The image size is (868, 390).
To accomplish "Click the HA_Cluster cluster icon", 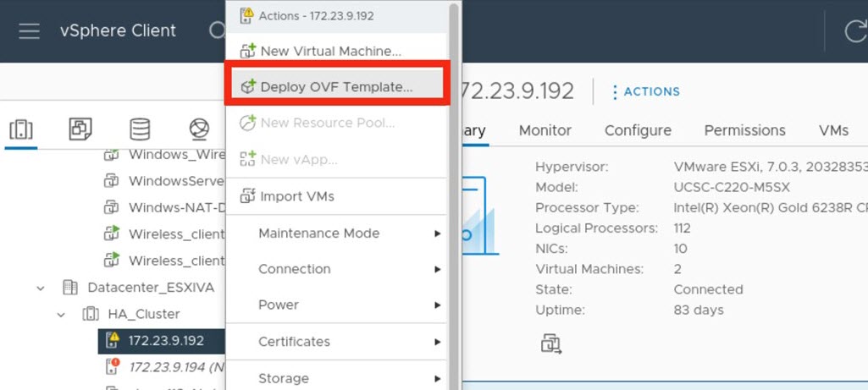I will coord(91,314).
